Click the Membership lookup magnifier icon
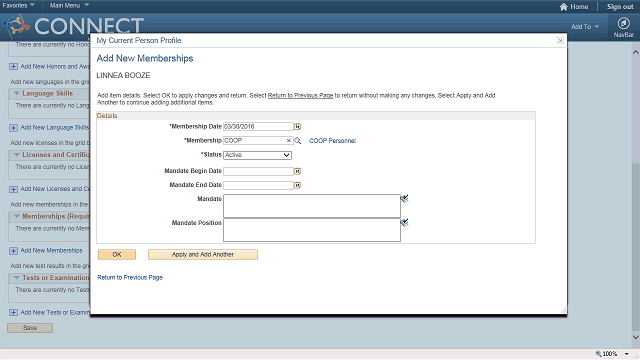Viewport: 640px width, 360px height. coord(298,140)
